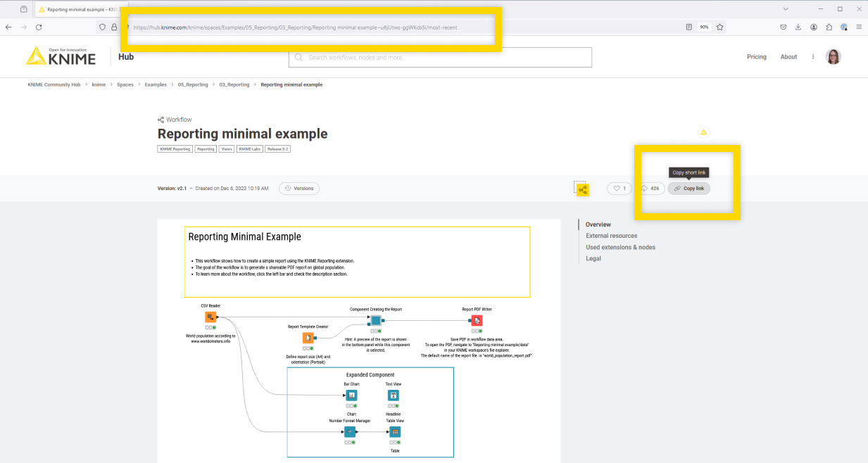Open the three-dot more menu in header
This screenshot has height=463, width=868.
(x=813, y=57)
